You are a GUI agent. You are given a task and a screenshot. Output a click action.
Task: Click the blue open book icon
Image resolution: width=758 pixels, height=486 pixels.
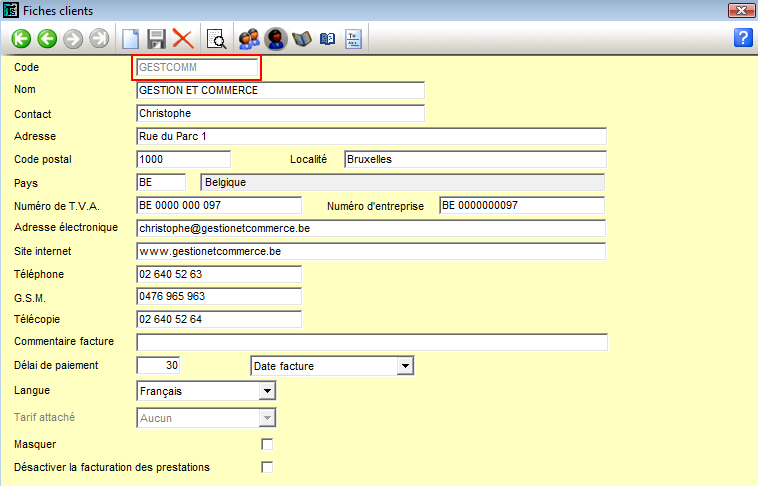pyautogui.click(x=327, y=39)
